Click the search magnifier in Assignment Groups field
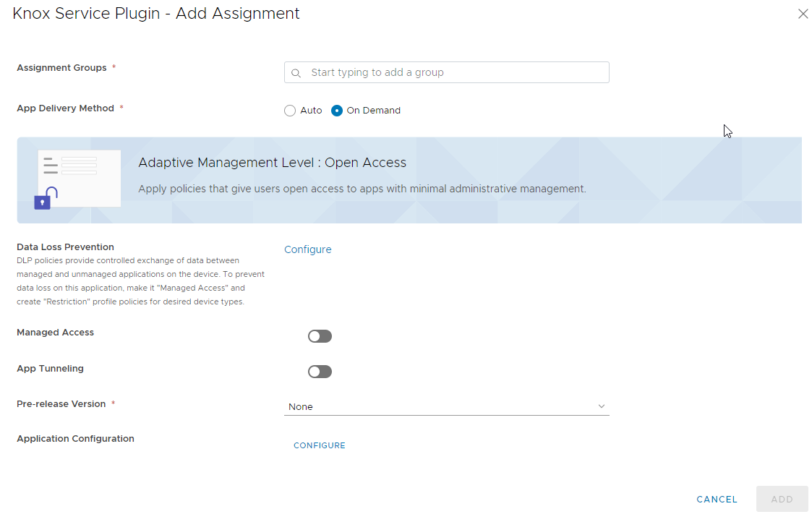Viewport: 812px width, 522px height. 296,73
